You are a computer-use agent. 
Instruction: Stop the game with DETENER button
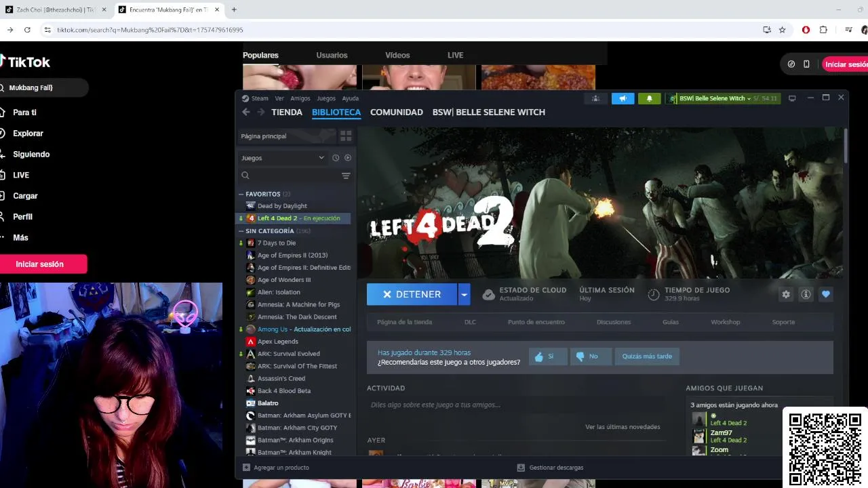(412, 294)
